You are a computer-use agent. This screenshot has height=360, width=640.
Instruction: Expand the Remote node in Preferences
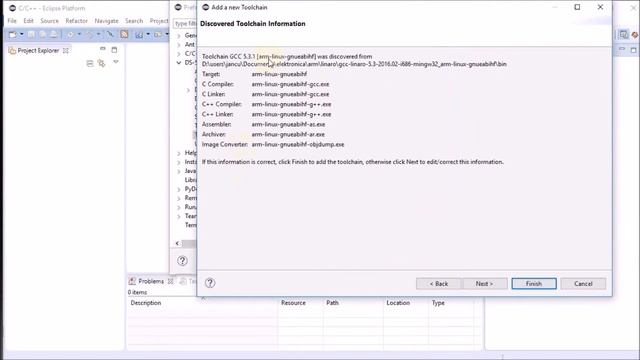(x=179, y=198)
